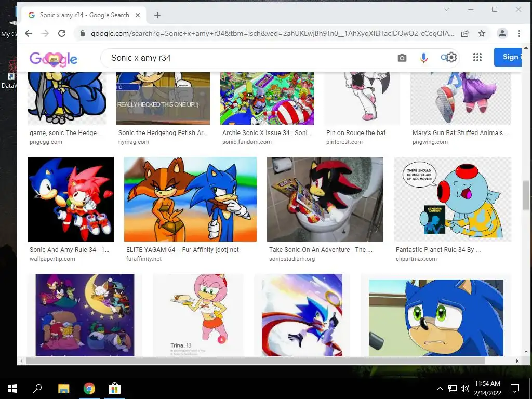Screen dimensions: 532x399
Task: Click the address bar URL
Action: click(272, 33)
